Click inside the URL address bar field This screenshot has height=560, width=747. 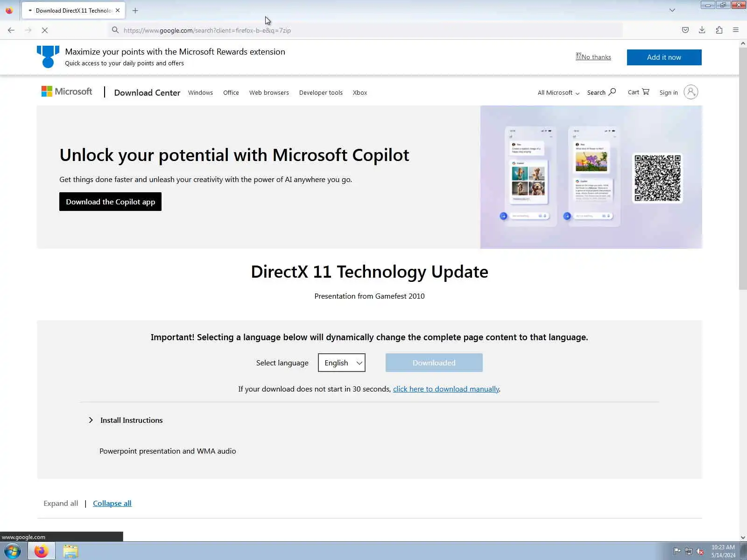point(364,30)
